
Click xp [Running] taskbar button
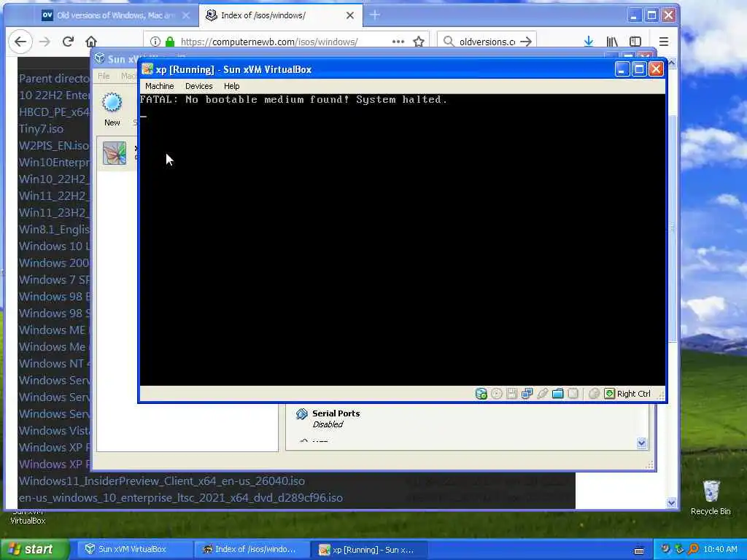[368, 550]
